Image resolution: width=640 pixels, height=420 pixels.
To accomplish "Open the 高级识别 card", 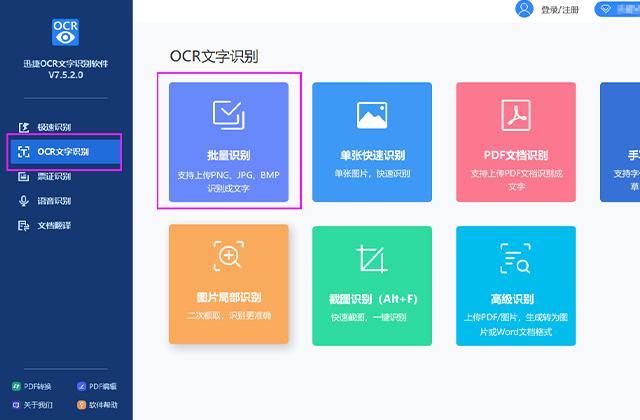I will 516,286.
